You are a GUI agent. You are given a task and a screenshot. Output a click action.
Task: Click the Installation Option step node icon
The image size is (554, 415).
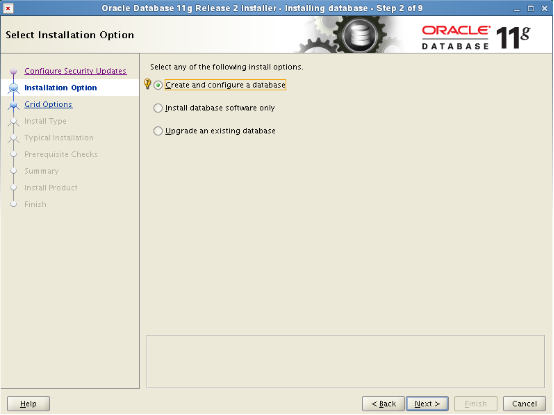coord(13,88)
